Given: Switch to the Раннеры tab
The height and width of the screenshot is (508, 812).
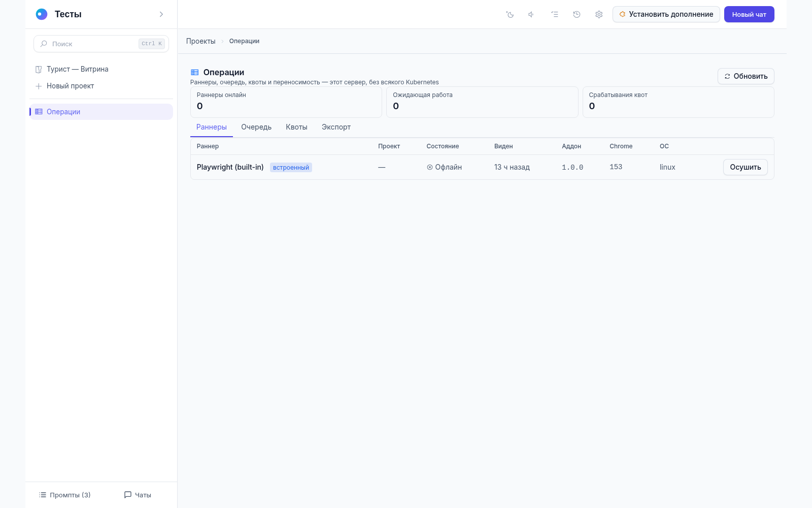Looking at the screenshot, I should tap(212, 127).
